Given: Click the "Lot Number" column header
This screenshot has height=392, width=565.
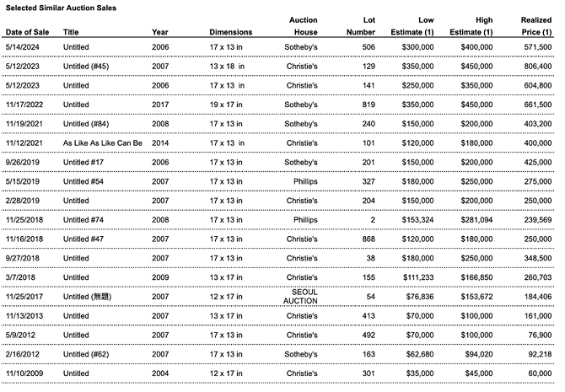Looking at the screenshot, I should tap(360, 25).
